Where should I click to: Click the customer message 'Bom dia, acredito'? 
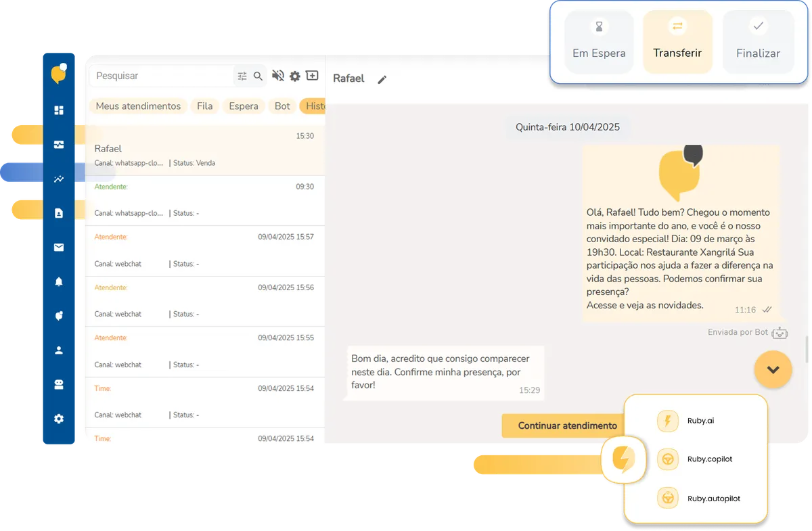[x=445, y=372]
